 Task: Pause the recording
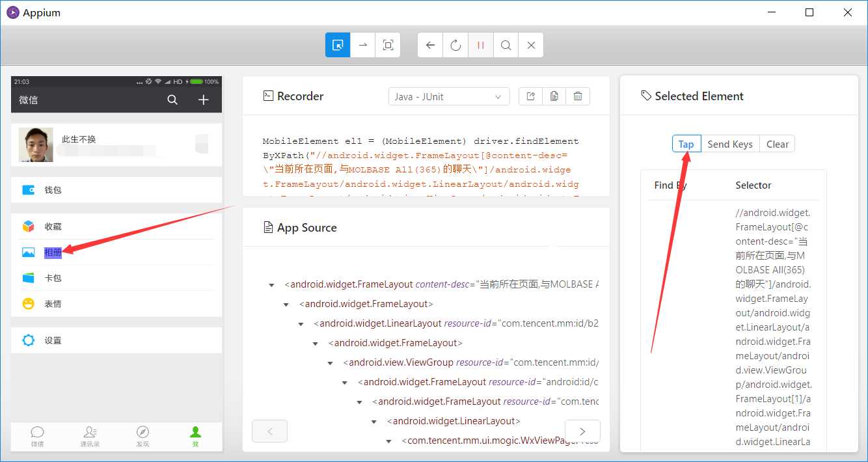pyautogui.click(x=481, y=45)
